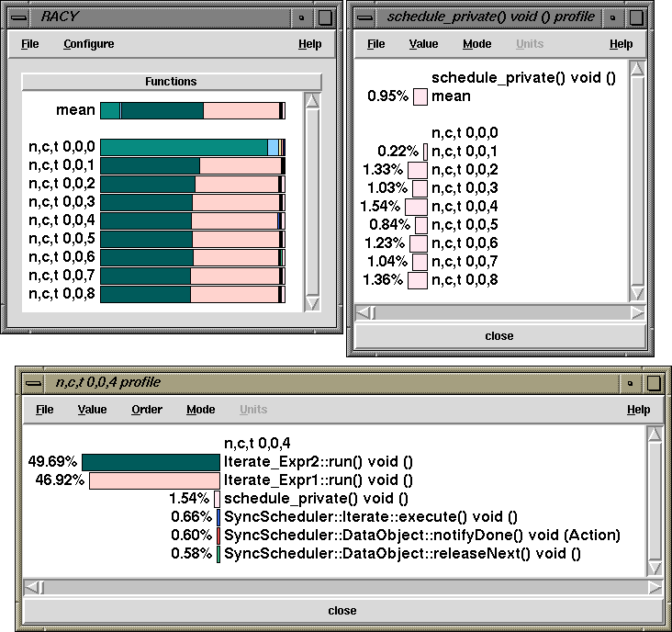Click left arrow of schedule_private horizontal scrollbar
Image resolution: width=672 pixels, height=632 pixels.
click(x=363, y=313)
